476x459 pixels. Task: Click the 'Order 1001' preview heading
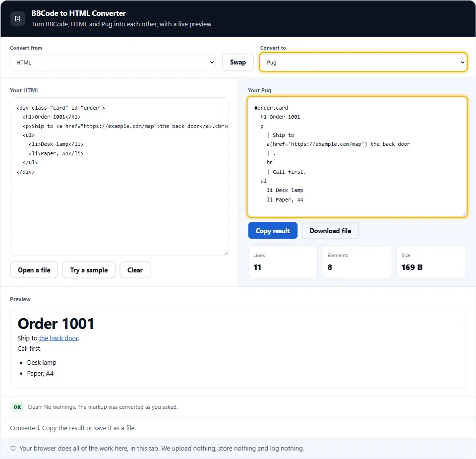pos(56,324)
